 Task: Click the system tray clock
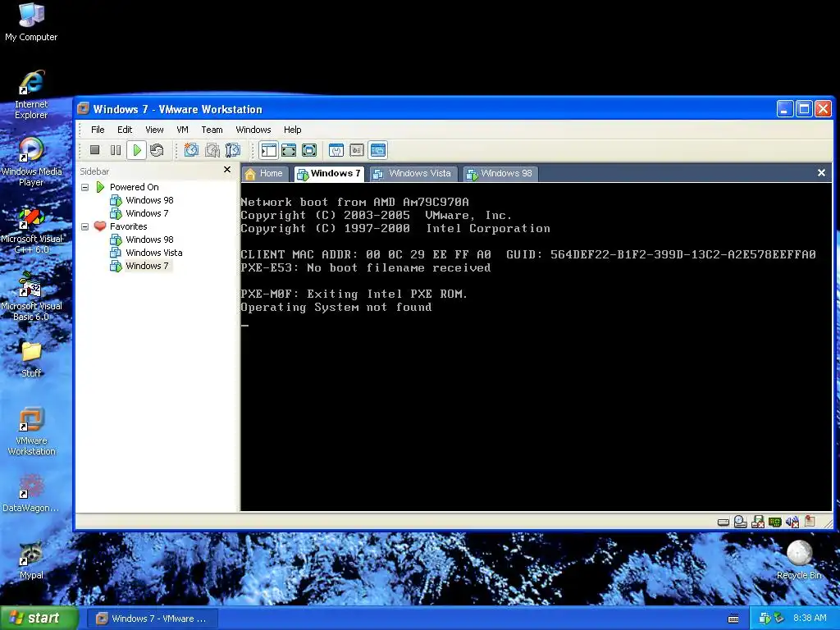pyautogui.click(x=810, y=619)
